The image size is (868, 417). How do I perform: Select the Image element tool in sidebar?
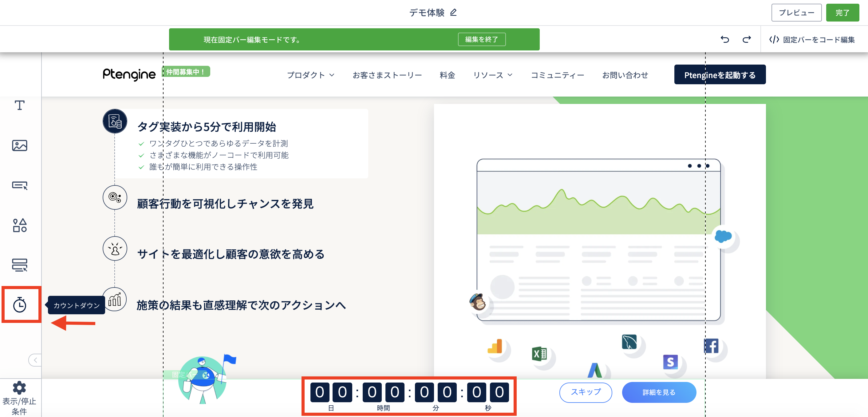click(x=20, y=145)
